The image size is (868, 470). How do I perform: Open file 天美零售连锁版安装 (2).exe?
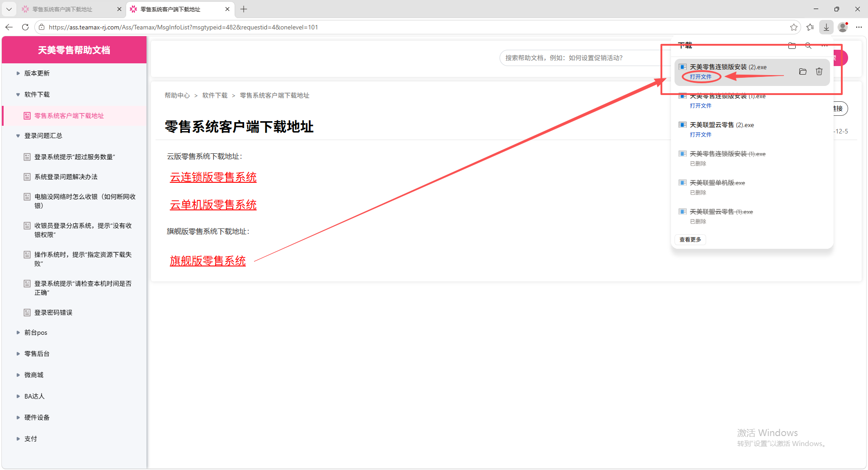click(x=701, y=77)
